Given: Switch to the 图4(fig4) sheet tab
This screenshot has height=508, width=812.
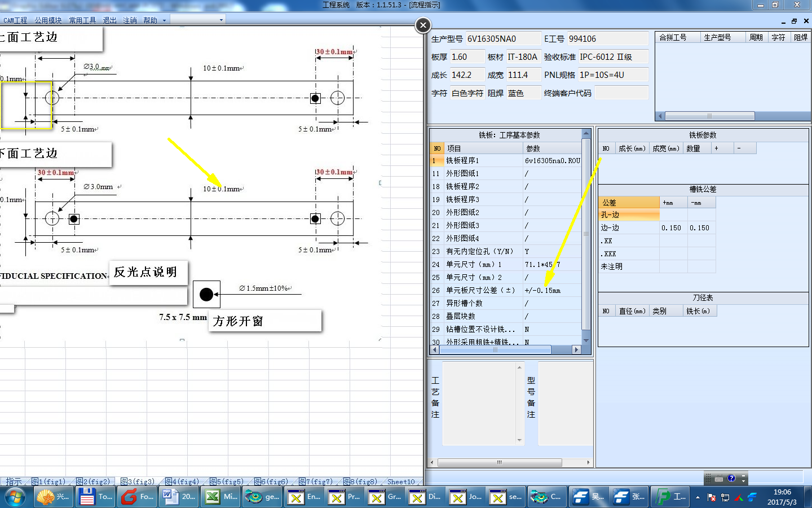Looking at the screenshot, I should tap(182, 481).
